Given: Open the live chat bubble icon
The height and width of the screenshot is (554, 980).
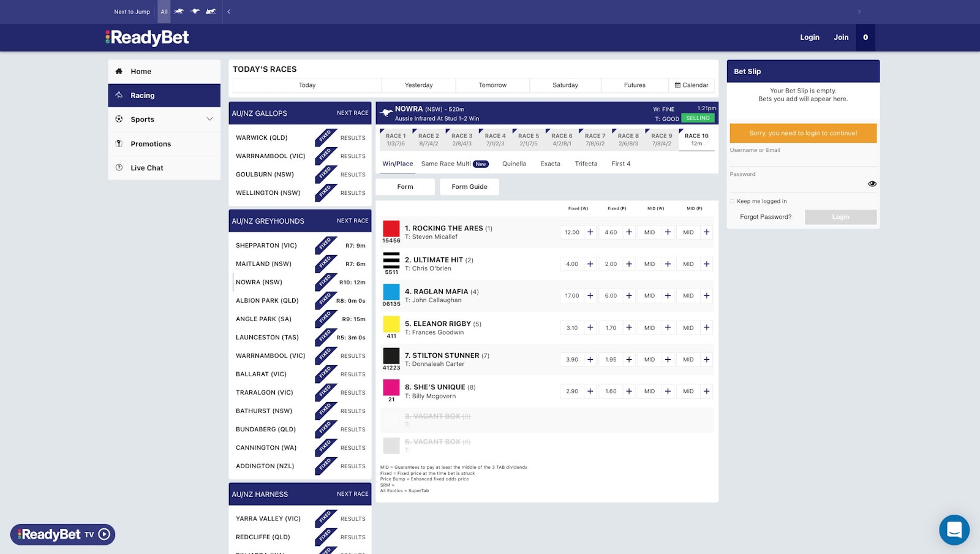Looking at the screenshot, I should 954,529.
